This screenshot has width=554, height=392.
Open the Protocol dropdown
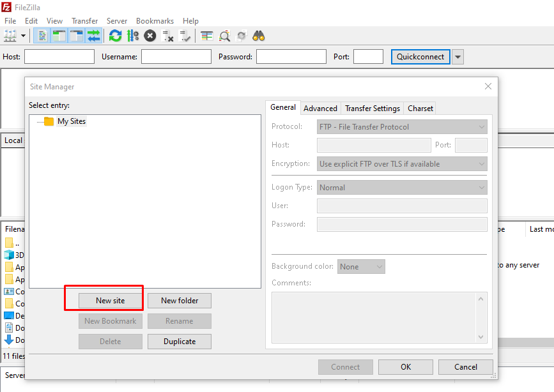tap(402, 127)
